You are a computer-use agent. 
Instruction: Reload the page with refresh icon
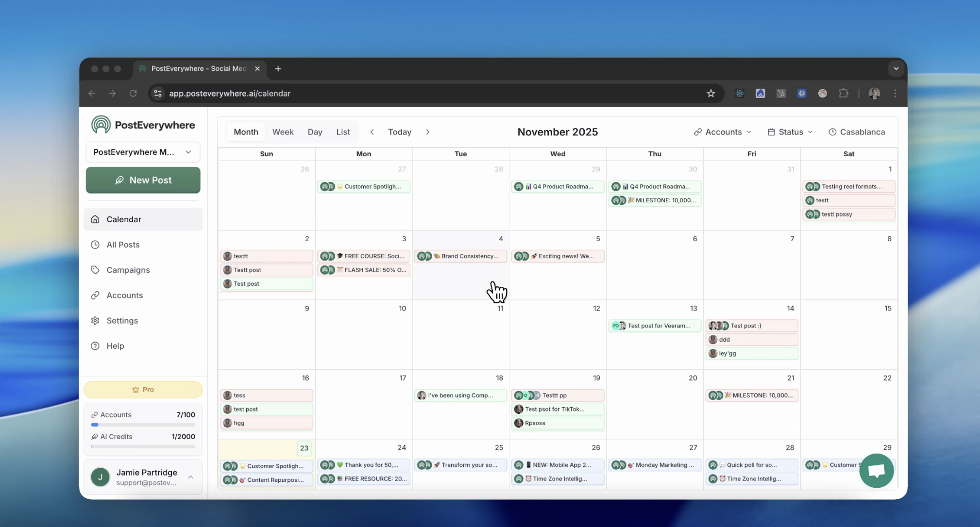pyautogui.click(x=133, y=93)
